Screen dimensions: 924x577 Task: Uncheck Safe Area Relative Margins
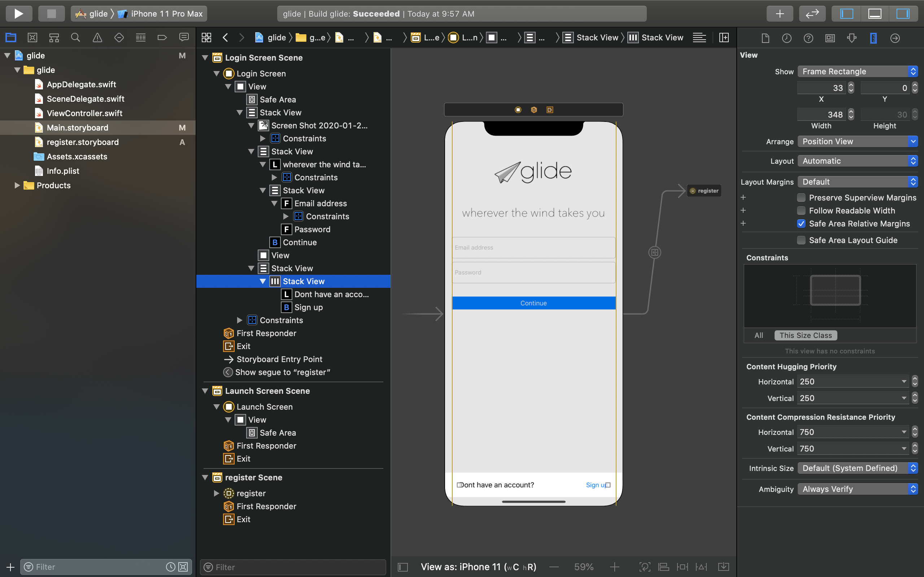pos(801,224)
